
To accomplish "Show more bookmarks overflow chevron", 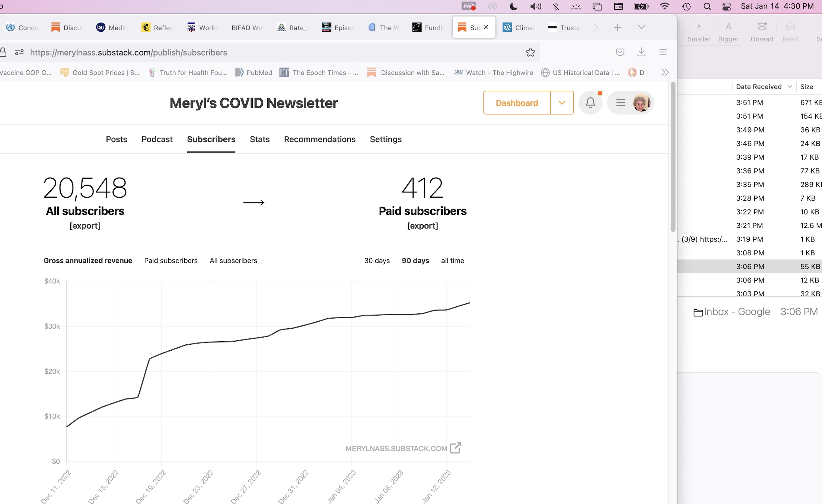I will (665, 73).
